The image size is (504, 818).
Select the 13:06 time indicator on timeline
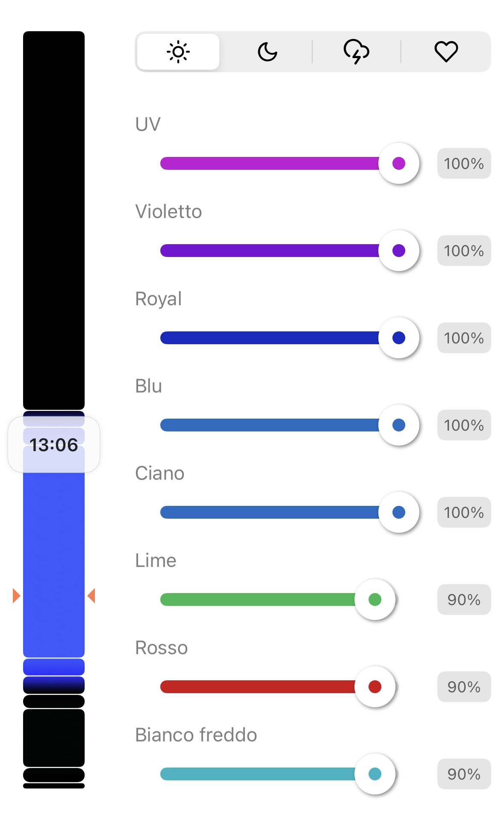[54, 445]
